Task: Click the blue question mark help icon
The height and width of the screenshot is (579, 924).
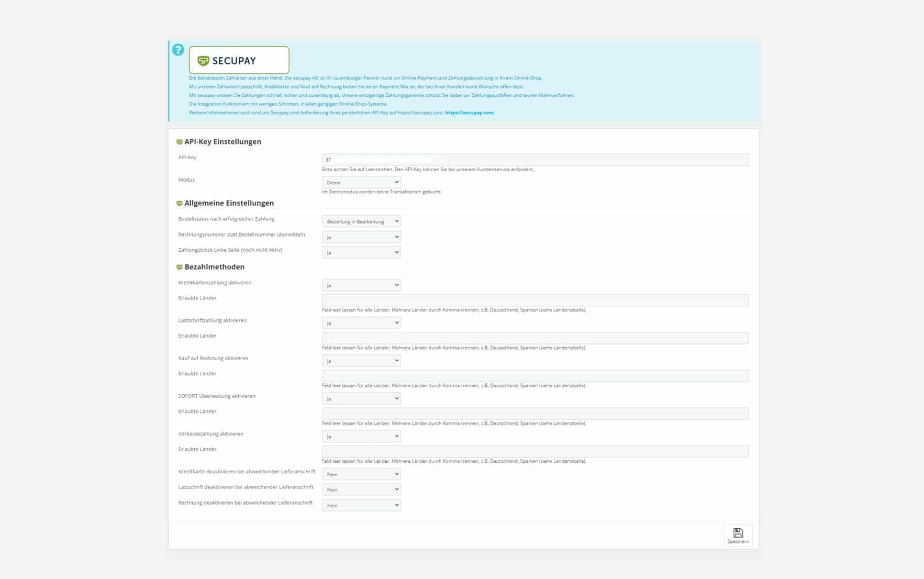Action: 179,50
